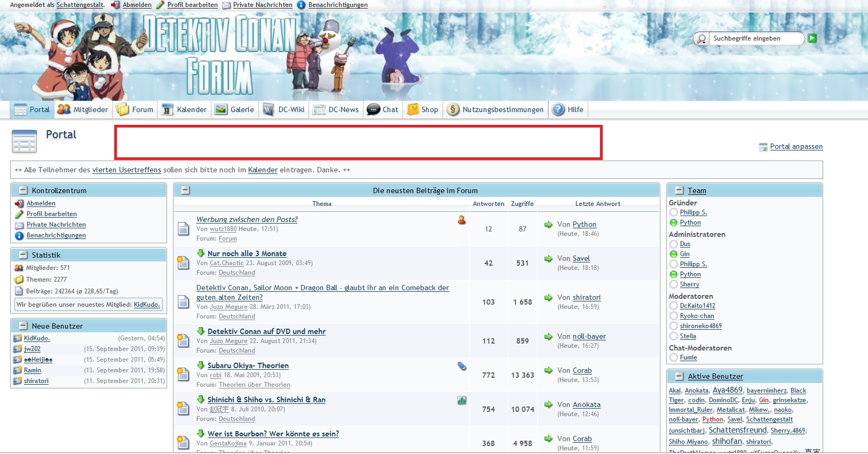The width and height of the screenshot is (868, 454).
Task: Collapse the Kontrollzentrum box
Action: click(x=23, y=190)
